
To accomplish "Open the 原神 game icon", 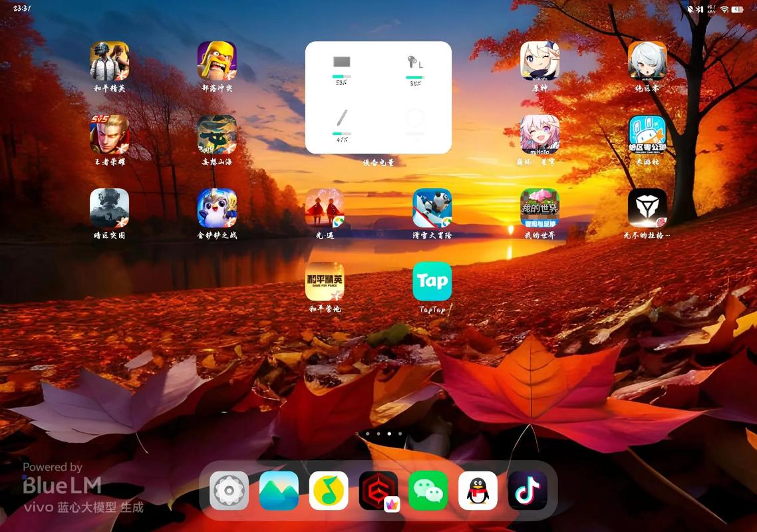I will [x=539, y=61].
